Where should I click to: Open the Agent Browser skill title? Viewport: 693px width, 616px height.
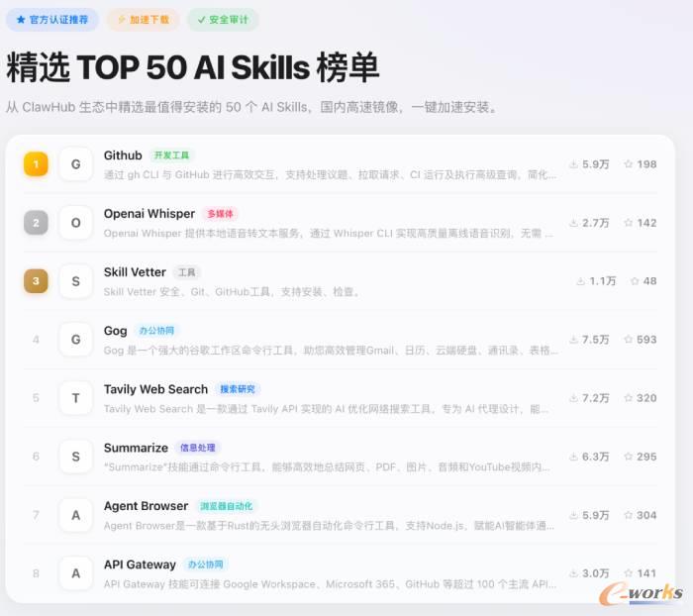(146, 506)
